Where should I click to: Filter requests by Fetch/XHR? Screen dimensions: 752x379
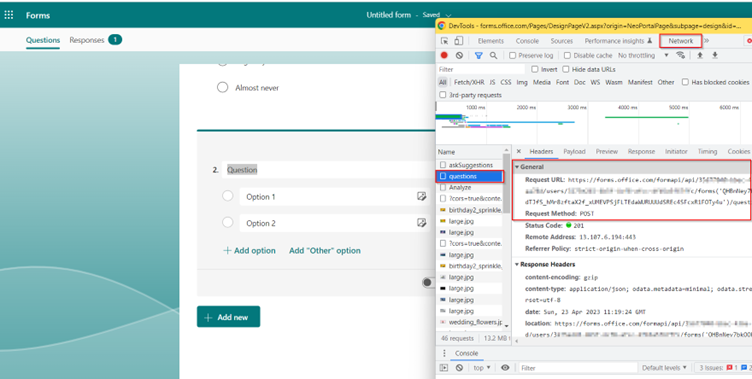(469, 83)
